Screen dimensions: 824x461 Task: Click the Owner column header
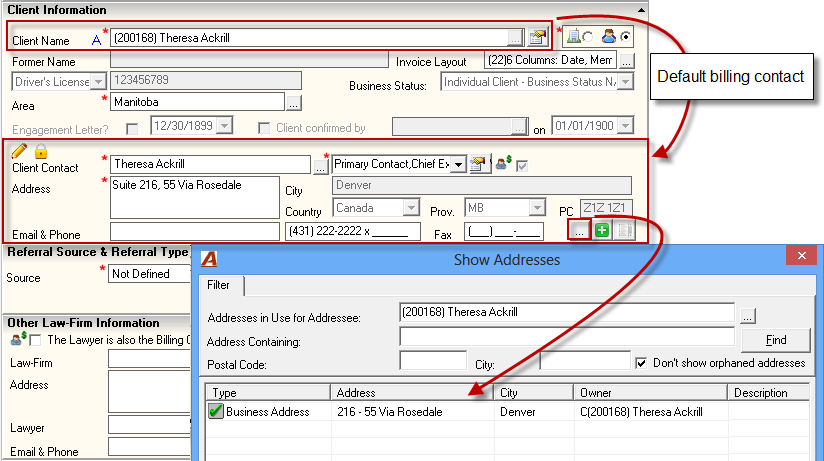pyautogui.click(x=650, y=393)
